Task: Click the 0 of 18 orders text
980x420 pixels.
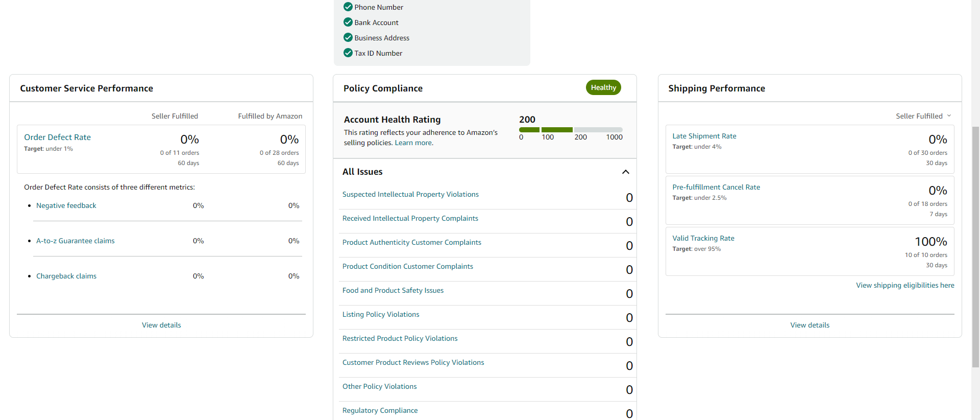Action: pyautogui.click(x=927, y=204)
